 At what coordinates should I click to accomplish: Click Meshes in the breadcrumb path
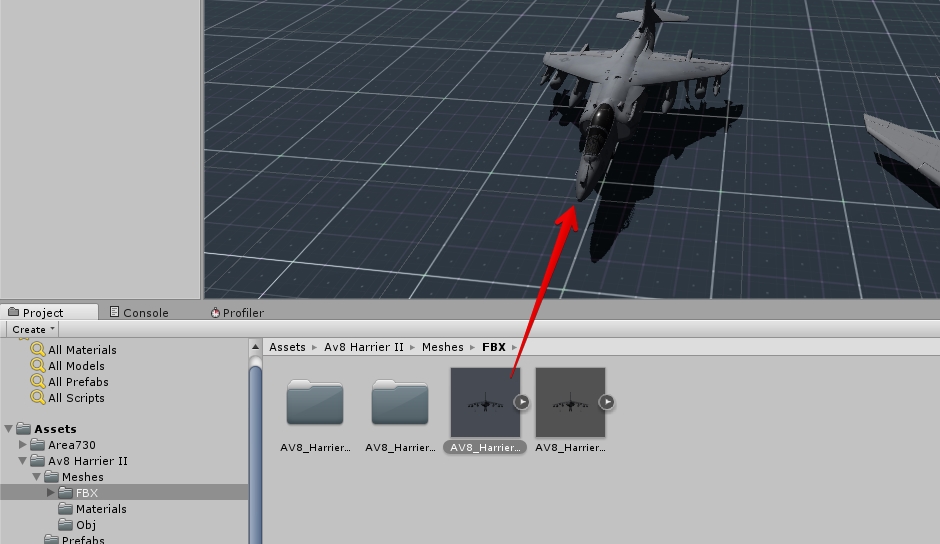[442, 347]
